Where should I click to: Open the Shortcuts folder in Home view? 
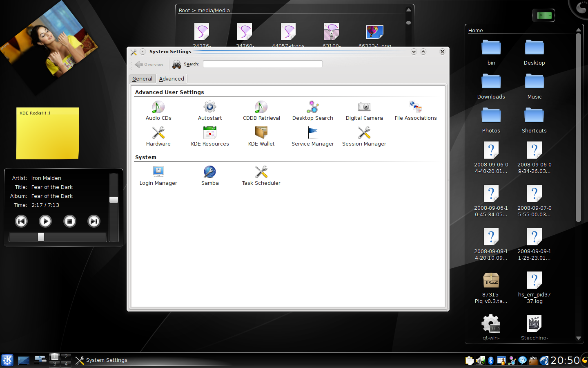(x=535, y=121)
